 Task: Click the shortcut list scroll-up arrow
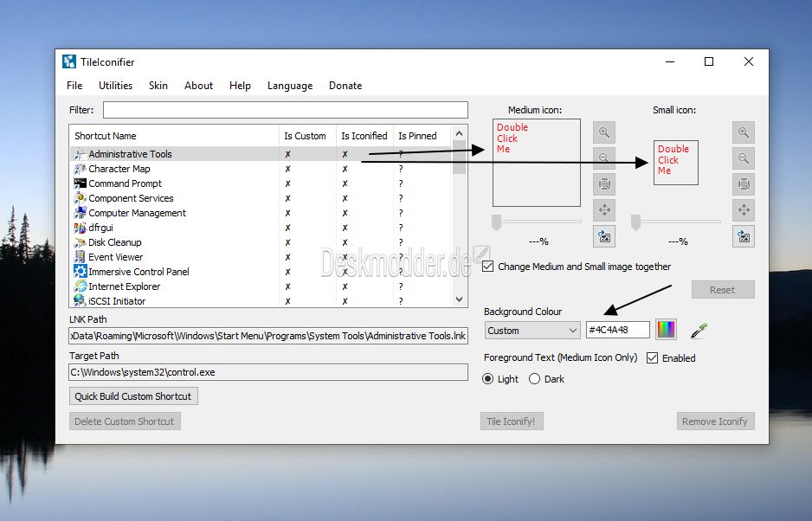coord(459,133)
